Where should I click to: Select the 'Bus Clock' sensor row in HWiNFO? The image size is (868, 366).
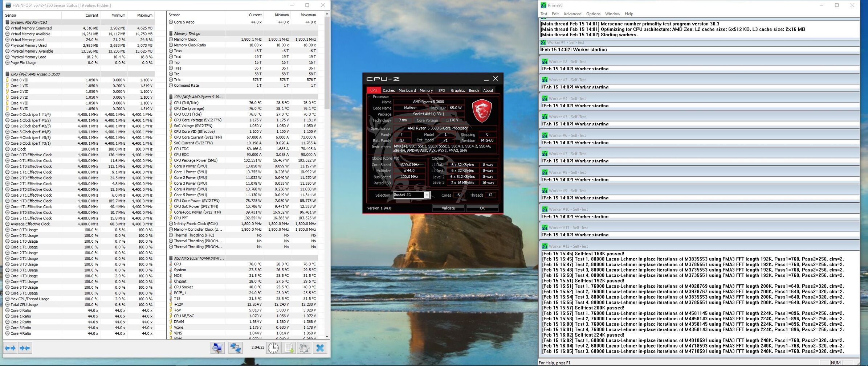(80, 149)
